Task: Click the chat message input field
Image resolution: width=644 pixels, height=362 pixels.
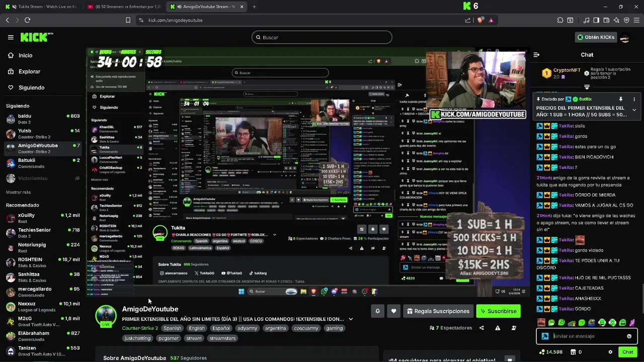Action: [x=587, y=336]
